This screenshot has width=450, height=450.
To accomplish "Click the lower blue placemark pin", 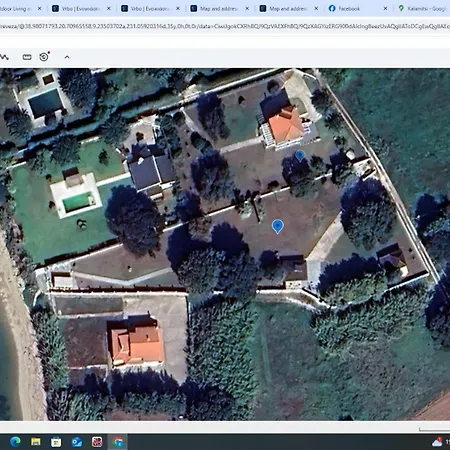I will tap(278, 227).
